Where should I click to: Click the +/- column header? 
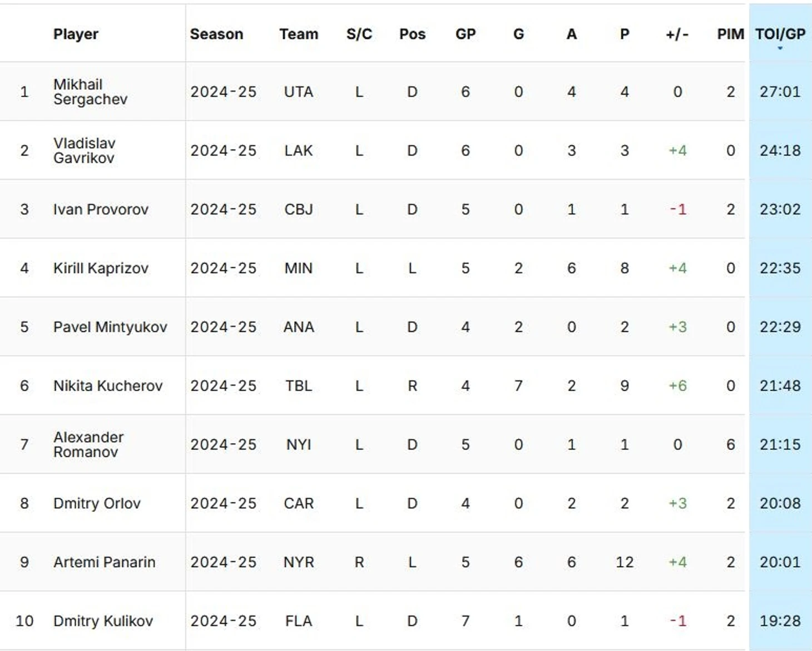(x=677, y=34)
